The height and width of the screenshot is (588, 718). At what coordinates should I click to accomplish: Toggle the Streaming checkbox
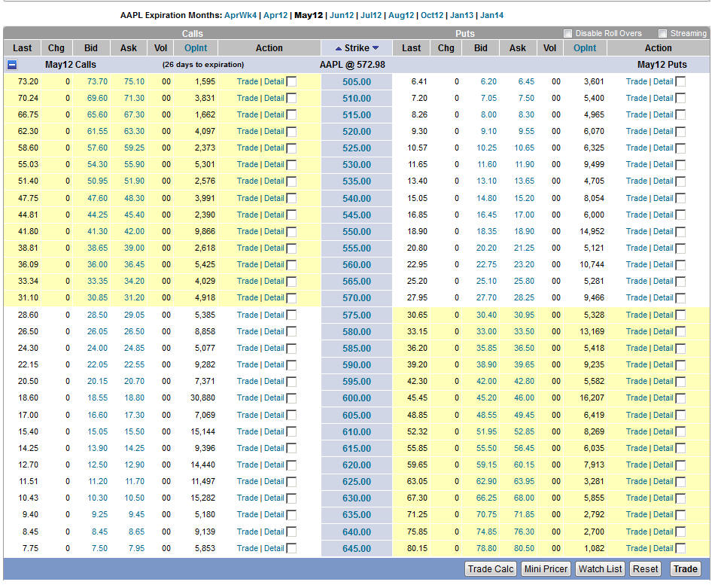pos(662,33)
